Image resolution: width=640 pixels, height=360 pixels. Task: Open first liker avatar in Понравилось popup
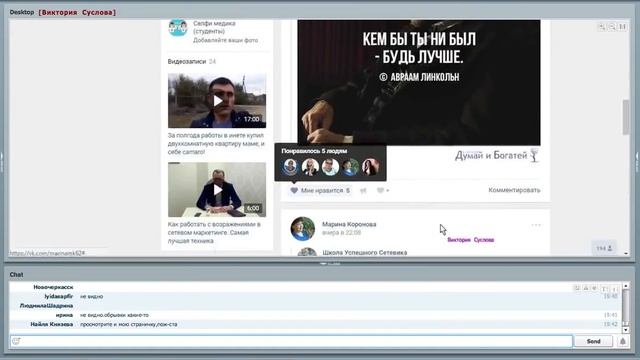[x=290, y=167]
